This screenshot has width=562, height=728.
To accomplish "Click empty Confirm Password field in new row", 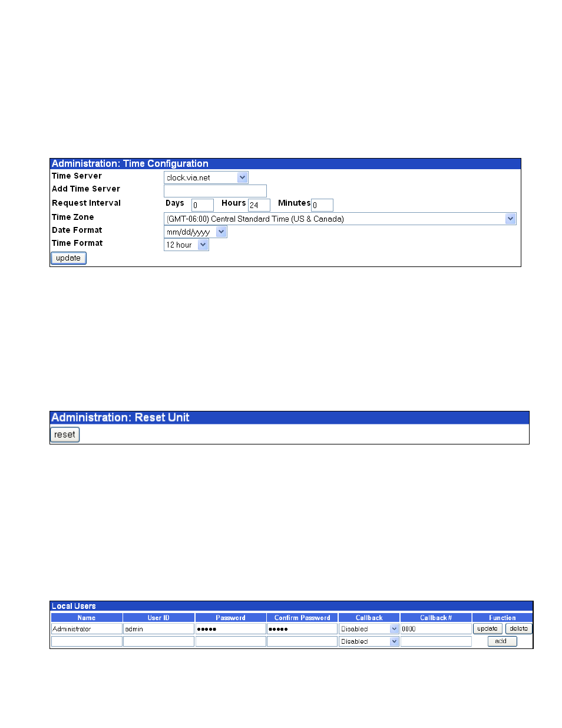I will (x=302, y=641).
